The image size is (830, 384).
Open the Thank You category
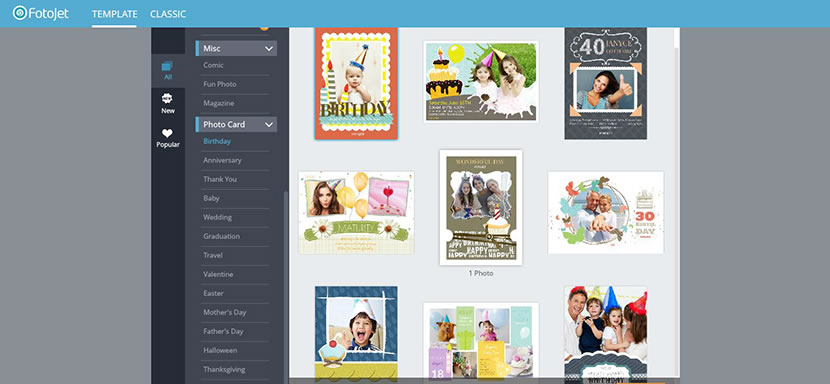220,180
